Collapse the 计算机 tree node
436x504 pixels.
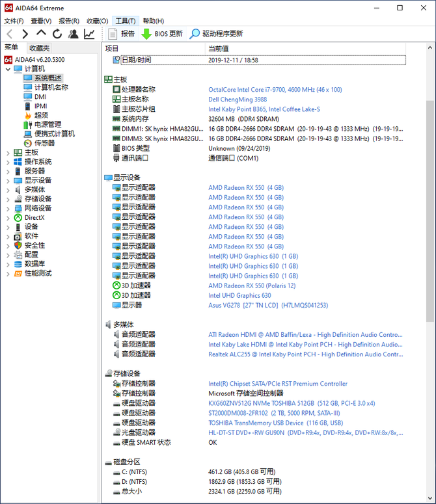[8, 69]
